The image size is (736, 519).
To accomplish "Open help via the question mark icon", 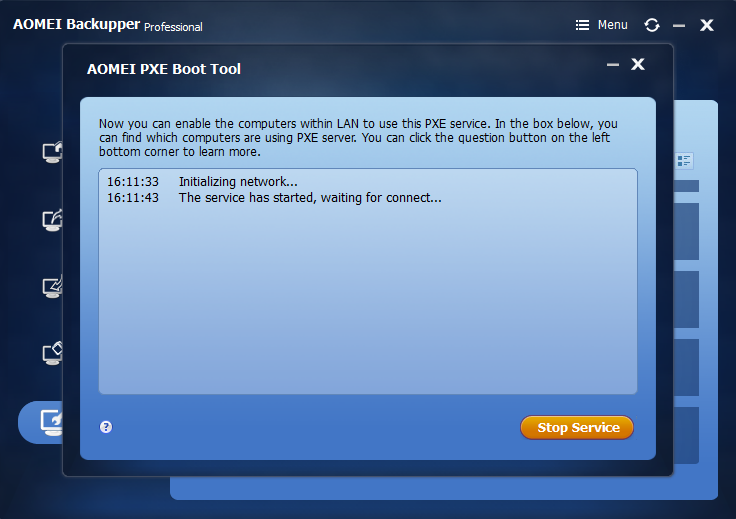I will (x=106, y=427).
